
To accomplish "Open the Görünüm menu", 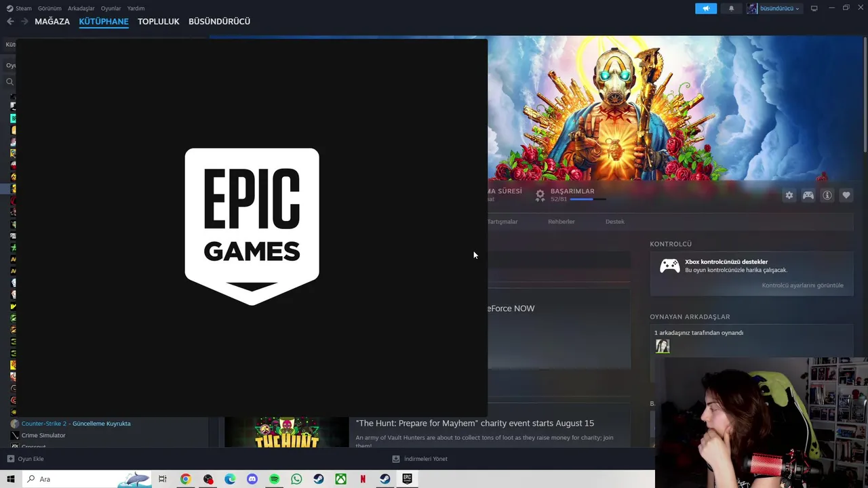I will click(50, 8).
